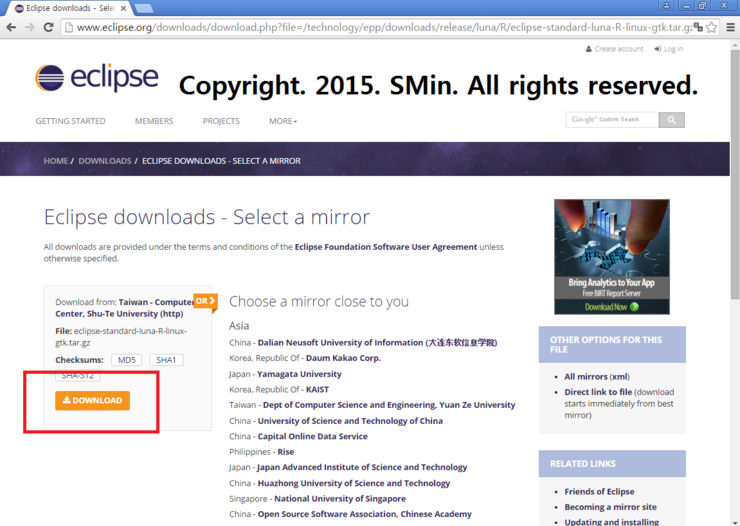740x526 pixels.
Task: Select Japan Advanced Institute mirror
Action: (x=362, y=467)
